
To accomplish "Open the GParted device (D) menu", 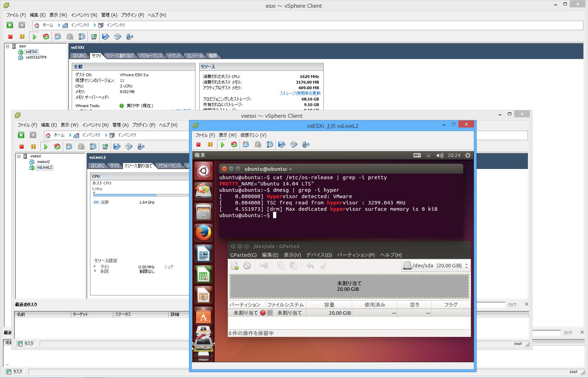I will click(x=319, y=255).
